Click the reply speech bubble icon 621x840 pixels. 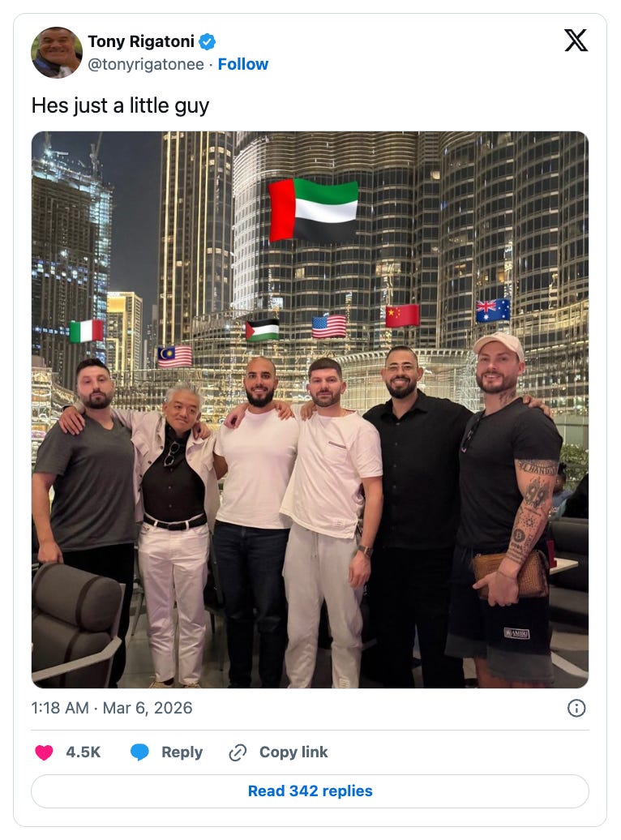139,752
